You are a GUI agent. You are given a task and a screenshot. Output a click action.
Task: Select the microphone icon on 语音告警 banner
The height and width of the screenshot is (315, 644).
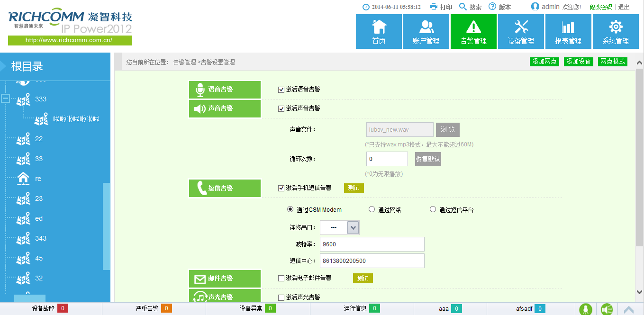click(200, 90)
